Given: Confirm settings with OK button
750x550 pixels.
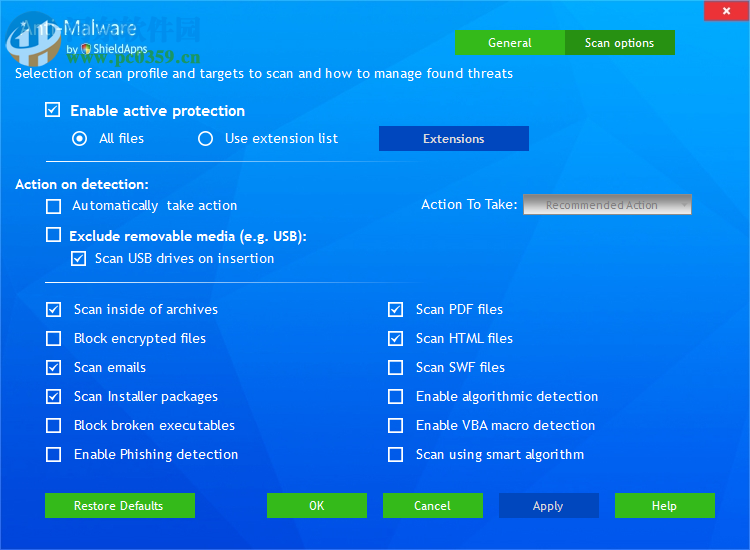Looking at the screenshot, I should point(317,506).
